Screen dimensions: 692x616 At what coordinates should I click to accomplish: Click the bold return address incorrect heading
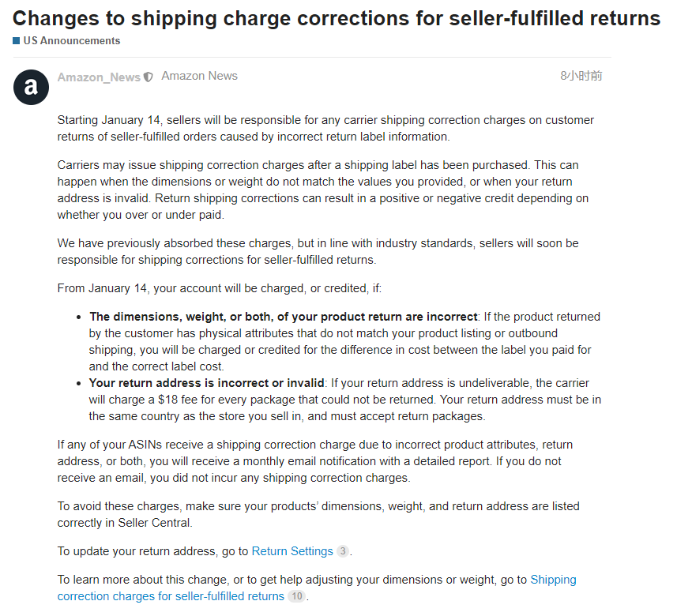(x=207, y=383)
